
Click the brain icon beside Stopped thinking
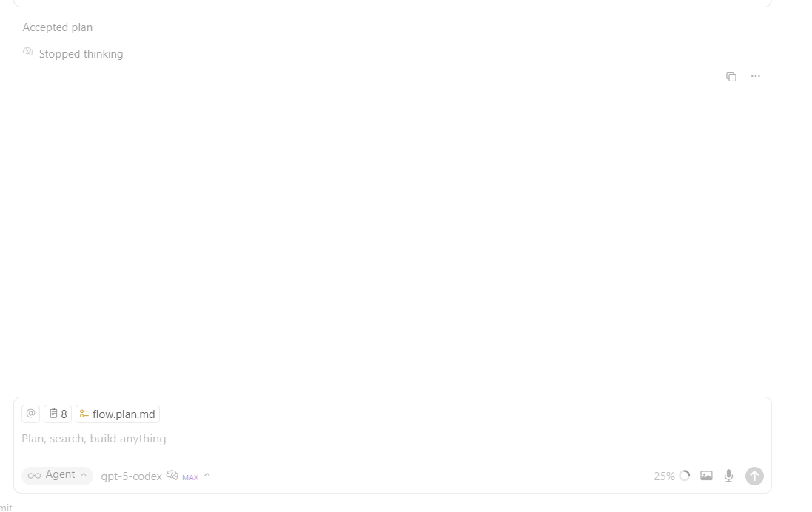point(28,52)
